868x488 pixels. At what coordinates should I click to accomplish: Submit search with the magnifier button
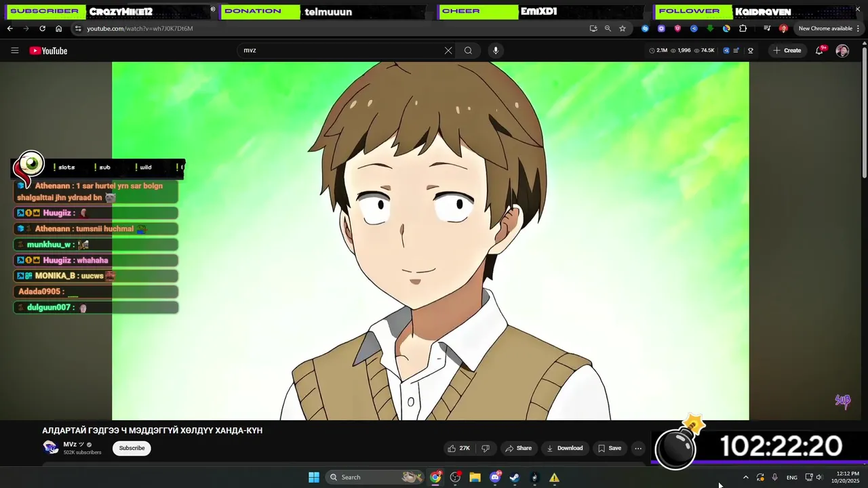point(468,50)
